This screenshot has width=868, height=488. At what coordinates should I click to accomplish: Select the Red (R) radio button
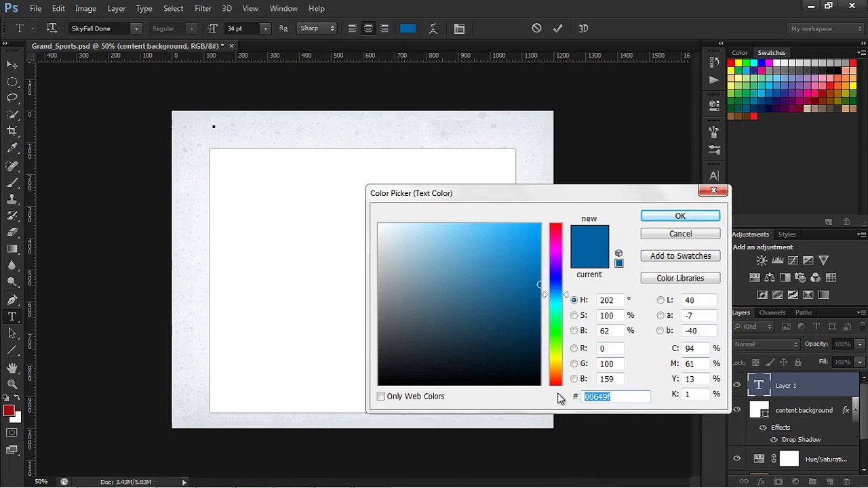pyautogui.click(x=574, y=348)
